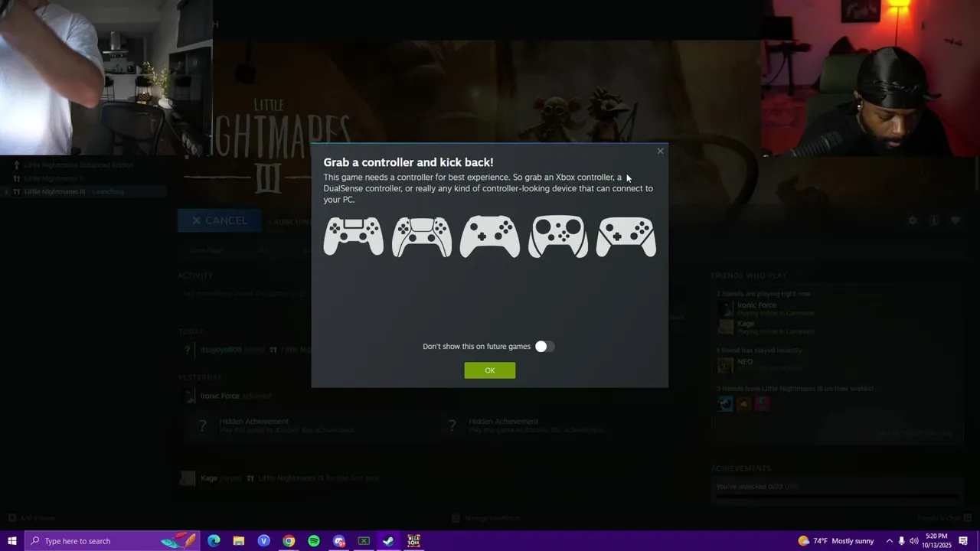Screen dimensions: 980x551
Task: Toggle "Don't show this on future games" switch
Action: click(x=544, y=347)
